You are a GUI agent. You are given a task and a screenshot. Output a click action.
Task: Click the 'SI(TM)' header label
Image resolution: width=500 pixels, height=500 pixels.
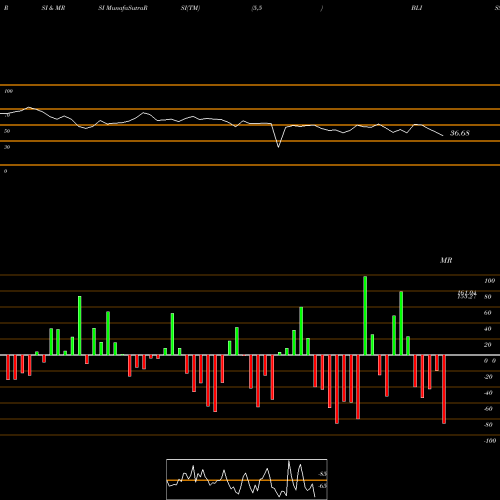coord(190,8)
